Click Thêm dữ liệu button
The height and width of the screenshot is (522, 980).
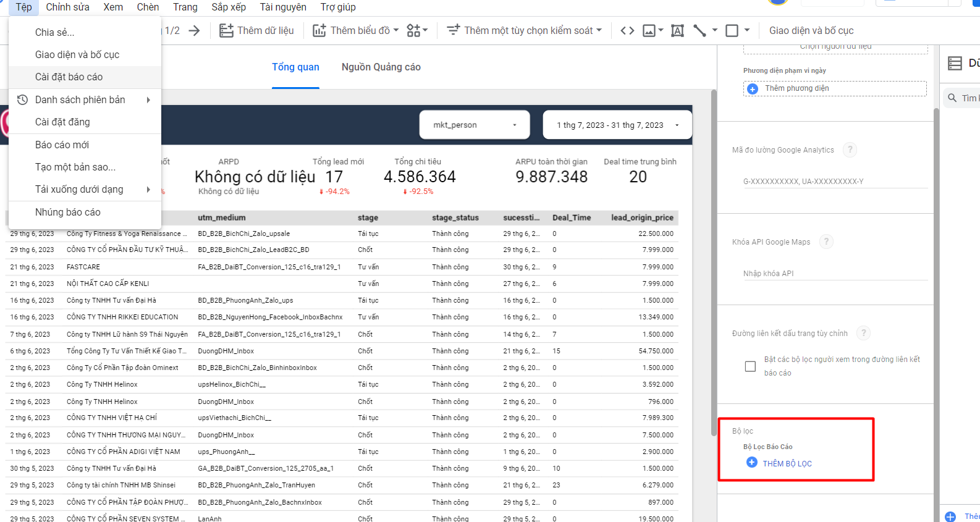pyautogui.click(x=257, y=30)
